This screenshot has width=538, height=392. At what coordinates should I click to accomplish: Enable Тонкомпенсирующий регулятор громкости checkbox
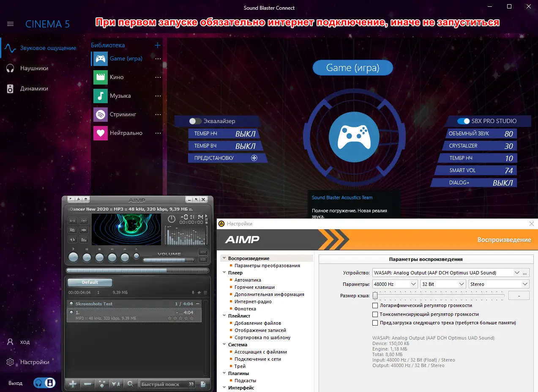click(375, 314)
